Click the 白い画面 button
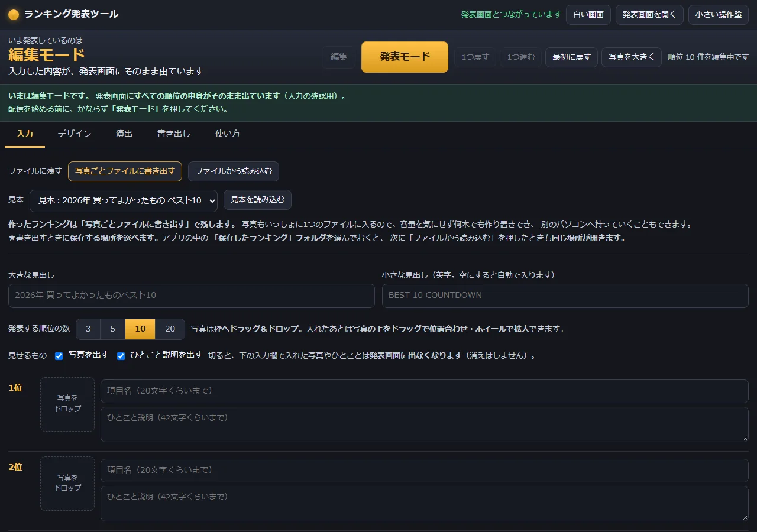757x532 pixels. click(588, 15)
